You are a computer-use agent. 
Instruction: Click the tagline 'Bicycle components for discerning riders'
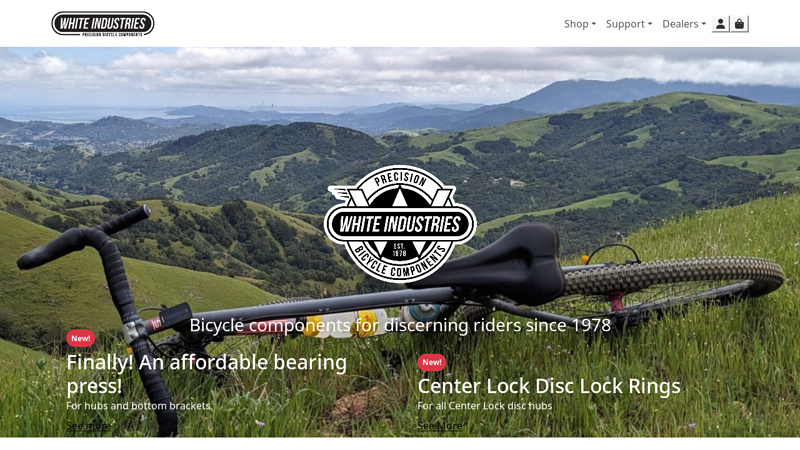[400, 325]
